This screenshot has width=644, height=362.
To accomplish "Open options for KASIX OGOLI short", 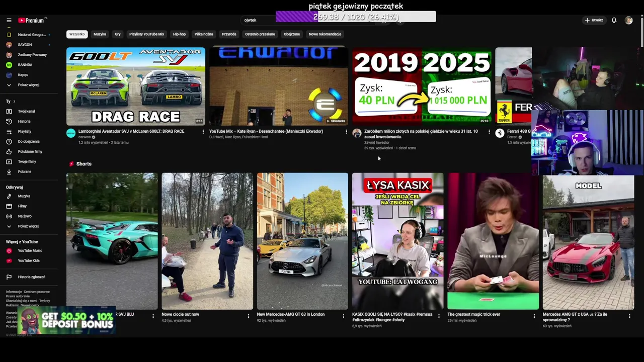I will pos(439,316).
